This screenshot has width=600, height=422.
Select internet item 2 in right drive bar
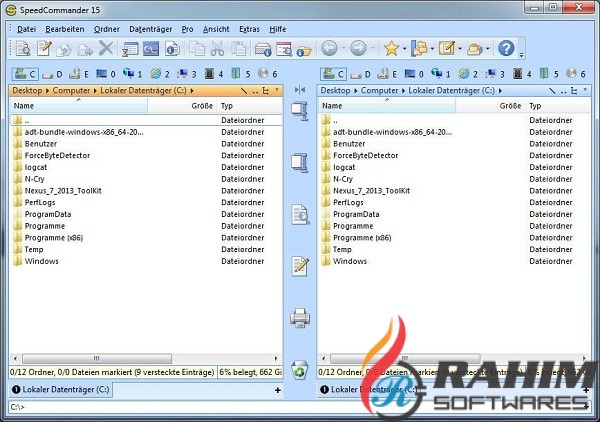click(x=469, y=73)
